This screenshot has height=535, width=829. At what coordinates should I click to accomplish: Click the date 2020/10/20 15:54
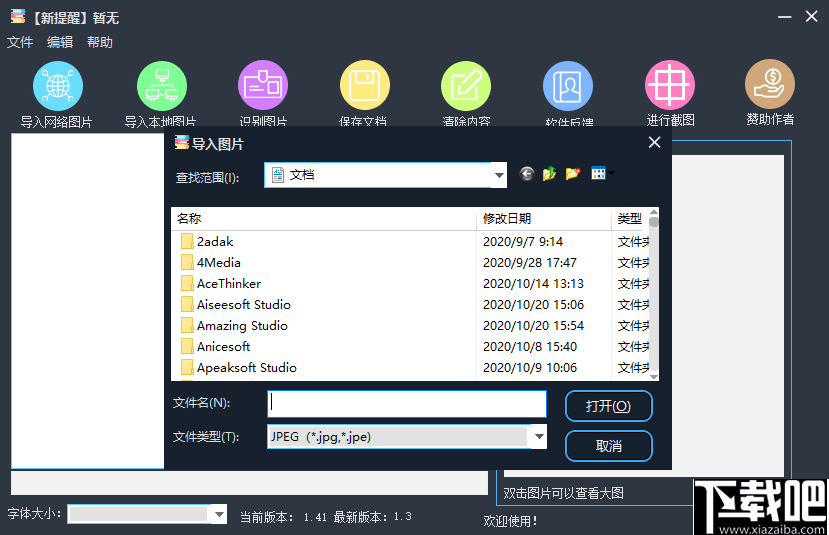point(533,326)
